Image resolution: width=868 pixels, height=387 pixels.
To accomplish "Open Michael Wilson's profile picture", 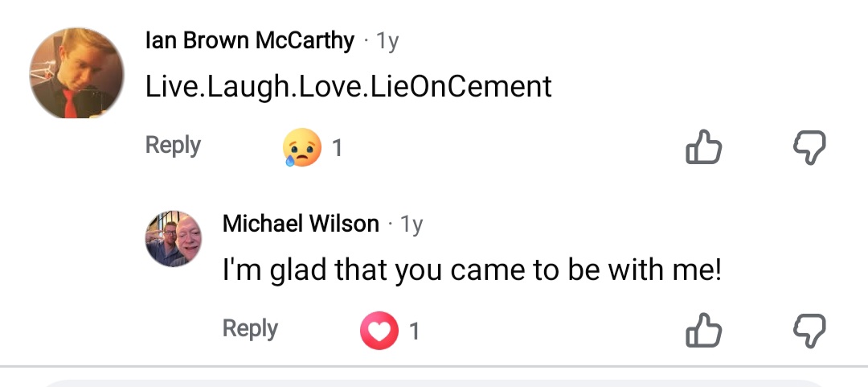I will [x=174, y=239].
